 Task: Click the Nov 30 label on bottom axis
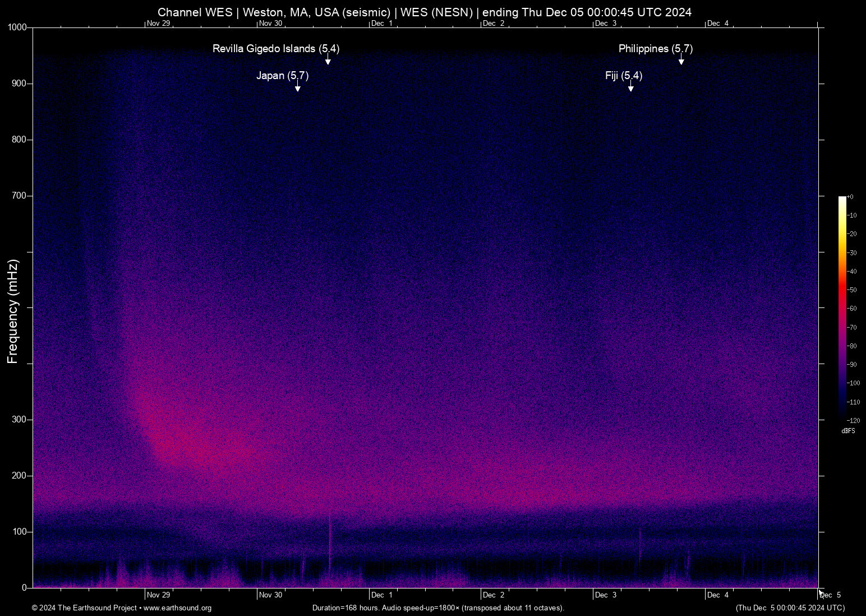(x=271, y=595)
